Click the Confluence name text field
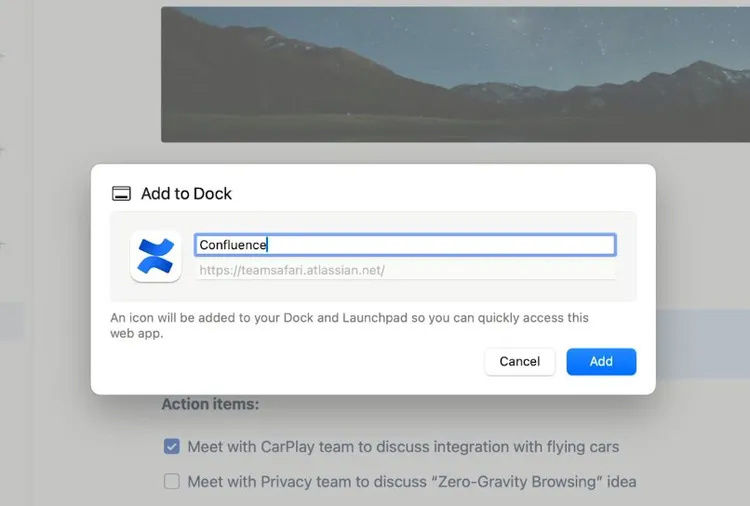Image resolution: width=750 pixels, height=506 pixels. [x=405, y=245]
